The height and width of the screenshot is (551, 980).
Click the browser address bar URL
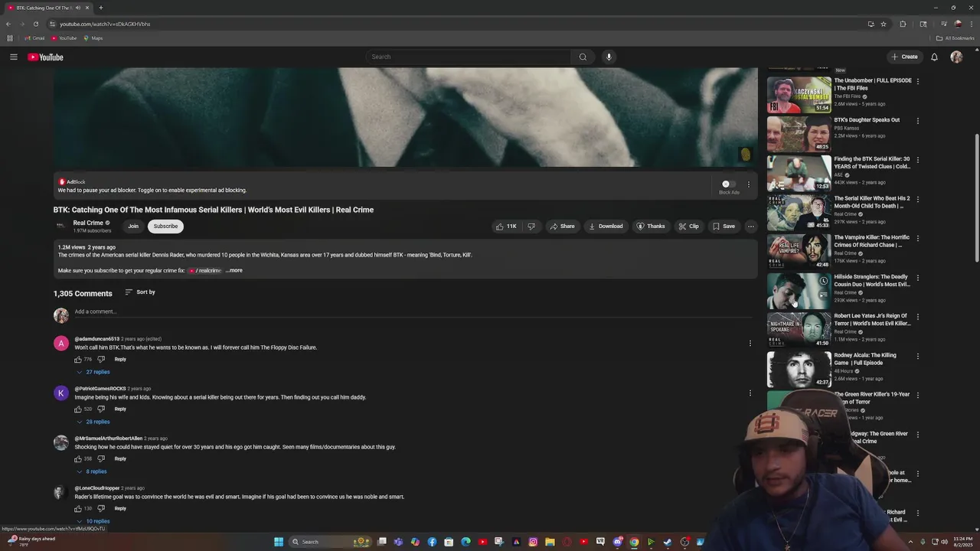105,24
